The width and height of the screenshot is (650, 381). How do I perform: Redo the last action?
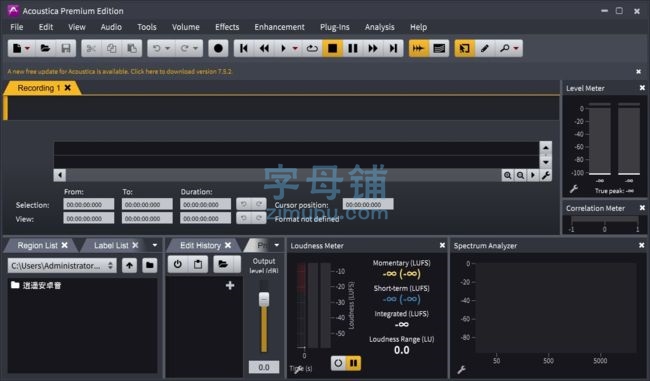coord(184,49)
